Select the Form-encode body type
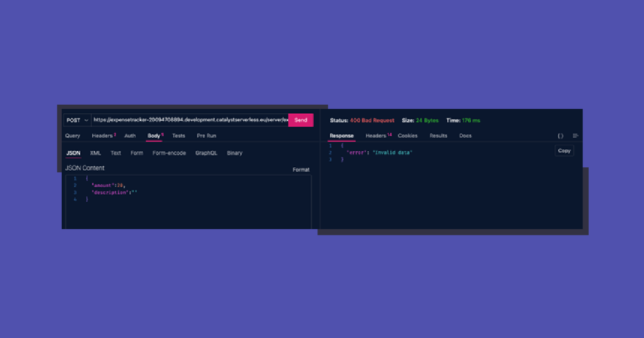This screenshot has width=644, height=338. tap(169, 153)
